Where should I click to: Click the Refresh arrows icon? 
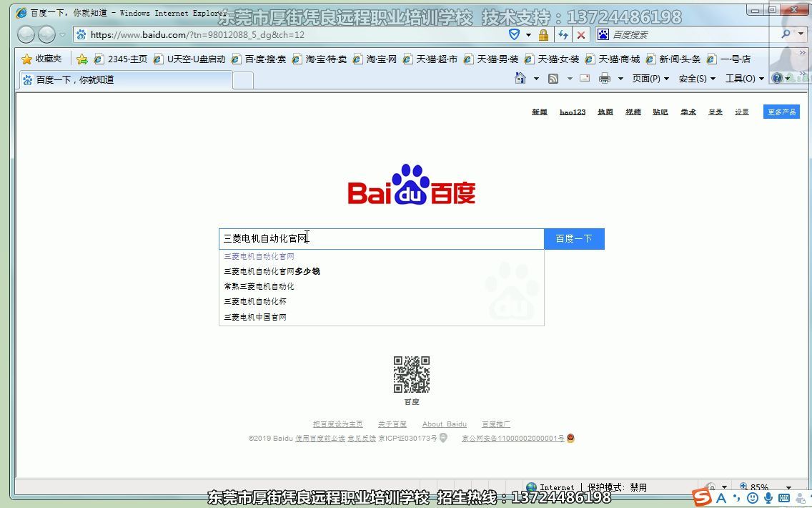[563, 35]
